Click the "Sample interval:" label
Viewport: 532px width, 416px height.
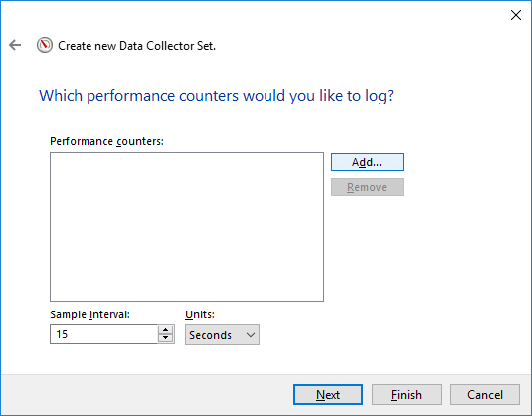[89, 314]
